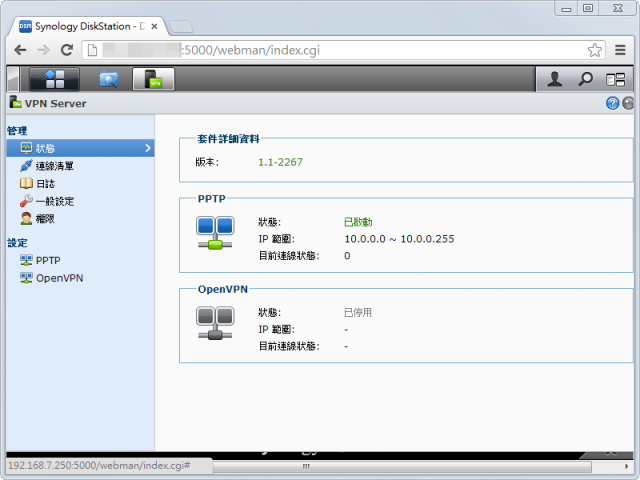The height and width of the screenshot is (480, 640).
Task: Click the 套件詳細資料 group title
Action: [228, 139]
